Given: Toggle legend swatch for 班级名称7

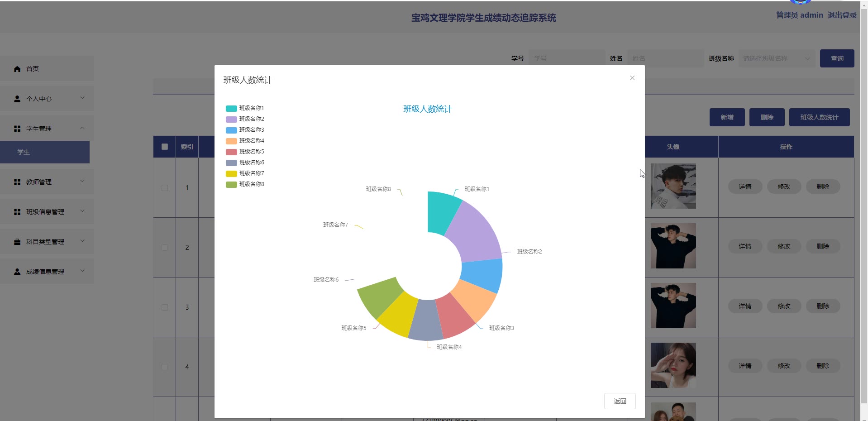Looking at the screenshot, I should (231, 173).
